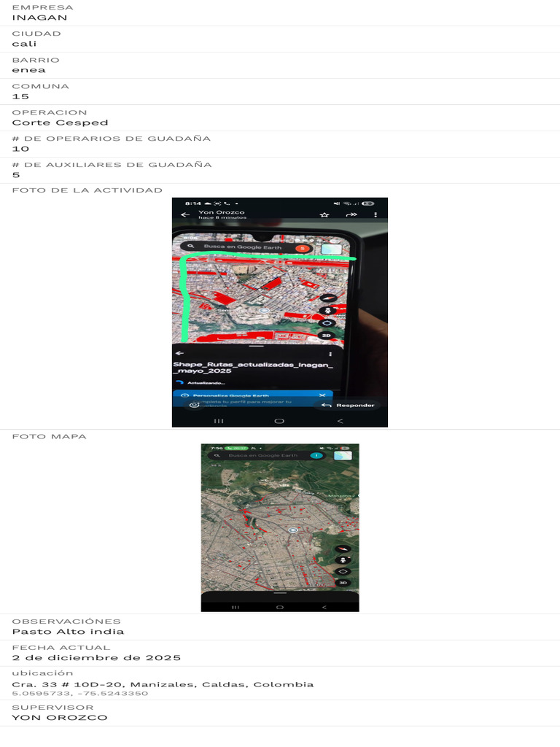Tap the Street View pegman in map photo
The height and width of the screenshot is (747, 560).
[343, 560]
